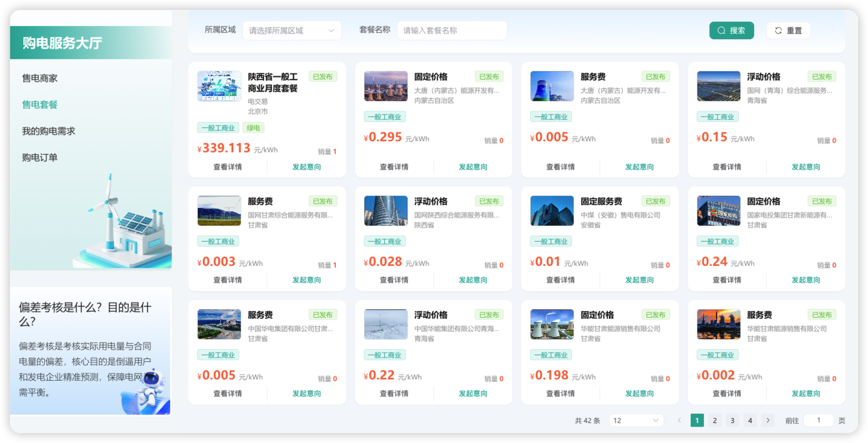This screenshot has width=868, height=443.
Task: Open thumbnail of the 中国华能集团 青海 card
Action: pyautogui.click(x=386, y=324)
